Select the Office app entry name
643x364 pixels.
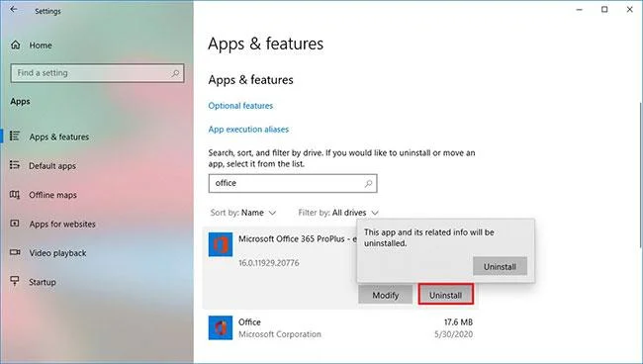[x=249, y=322]
